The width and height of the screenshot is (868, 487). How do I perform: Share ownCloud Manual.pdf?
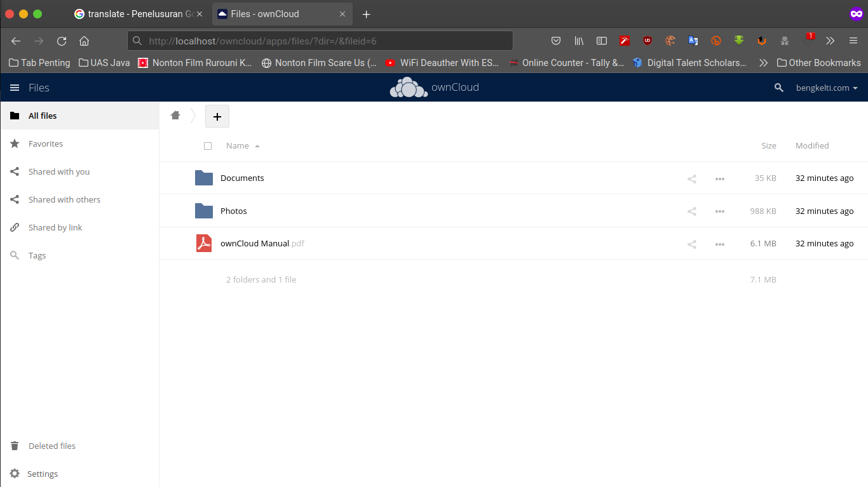(692, 244)
